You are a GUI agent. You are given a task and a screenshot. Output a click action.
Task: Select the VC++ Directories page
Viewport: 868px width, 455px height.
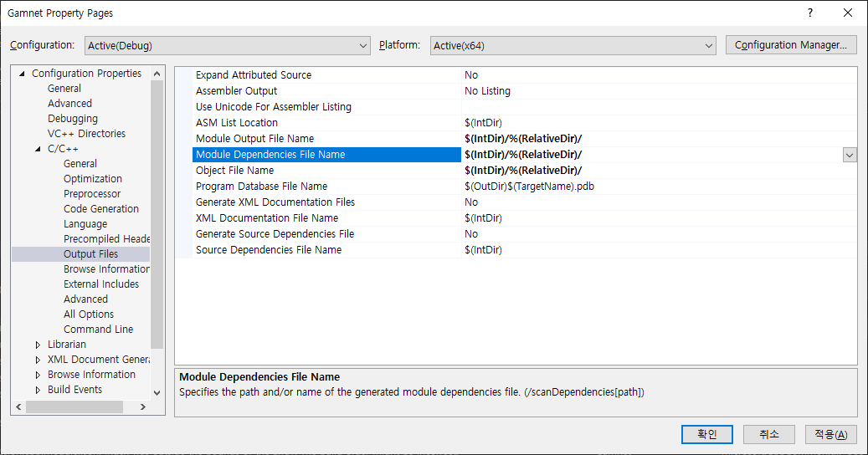point(86,133)
